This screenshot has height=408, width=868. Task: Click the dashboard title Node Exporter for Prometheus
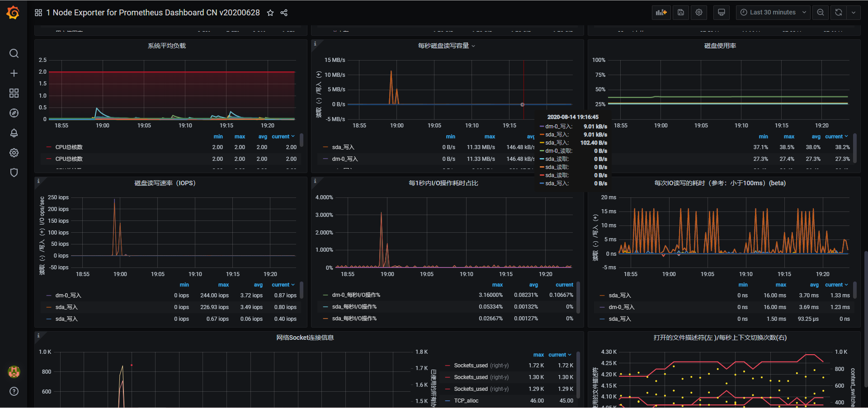pyautogui.click(x=153, y=13)
